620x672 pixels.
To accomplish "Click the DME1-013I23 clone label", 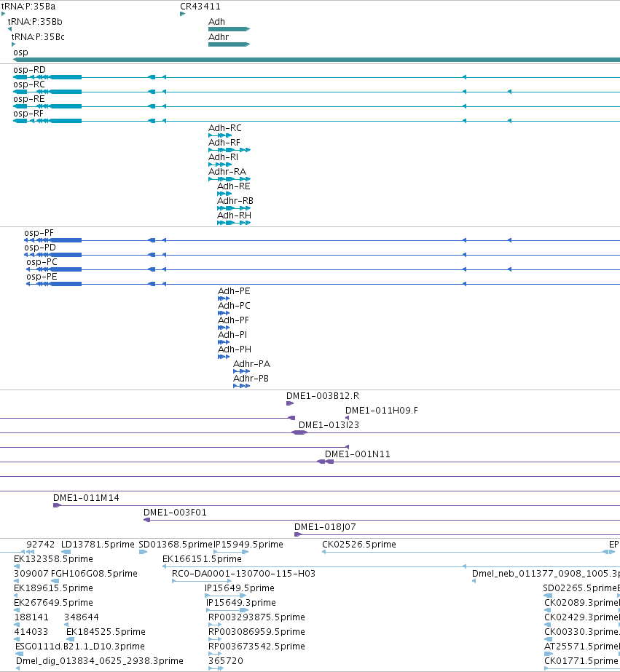I will coord(329,424).
